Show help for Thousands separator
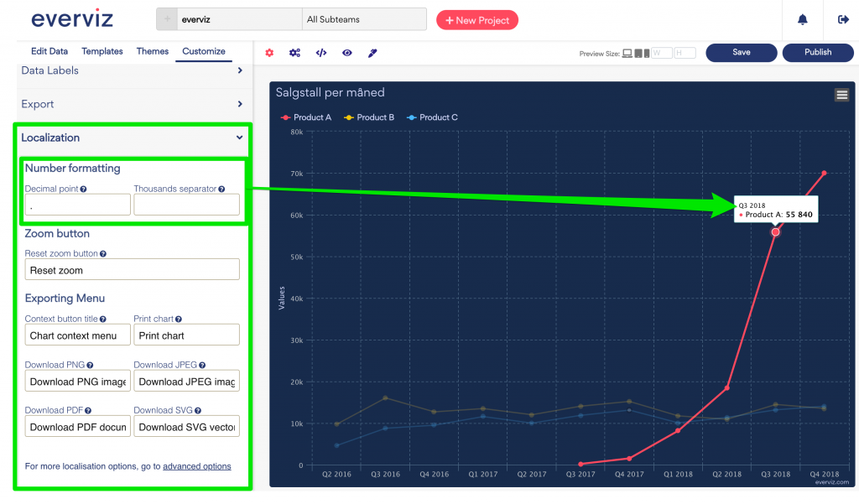Screen dimensions: 859x504 (x=221, y=189)
